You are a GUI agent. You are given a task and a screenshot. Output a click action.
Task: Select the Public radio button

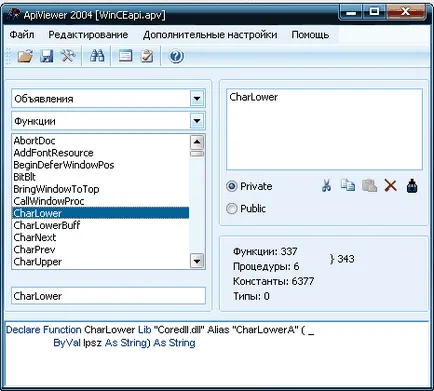pyautogui.click(x=231, y=208)
